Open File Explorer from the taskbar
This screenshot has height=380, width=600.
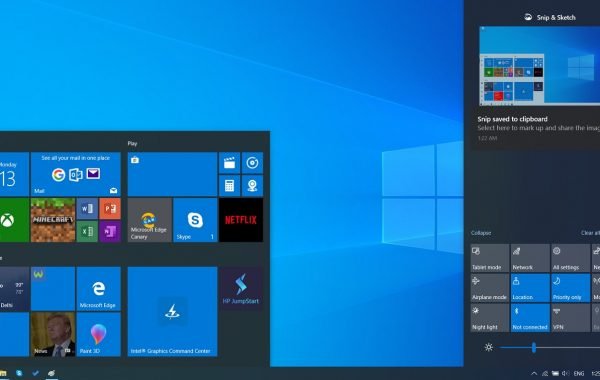click(3, 373)
